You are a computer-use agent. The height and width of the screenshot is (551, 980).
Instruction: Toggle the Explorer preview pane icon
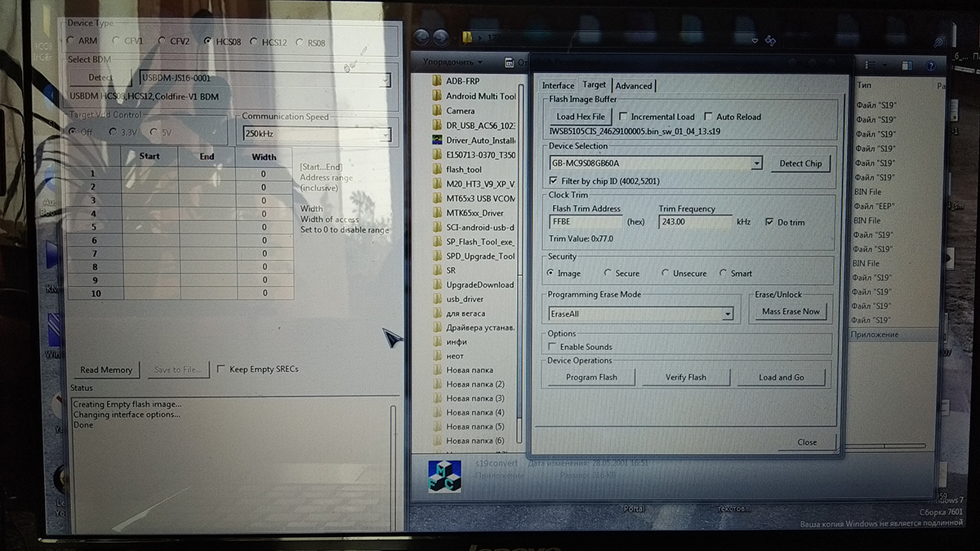point(906,65)
